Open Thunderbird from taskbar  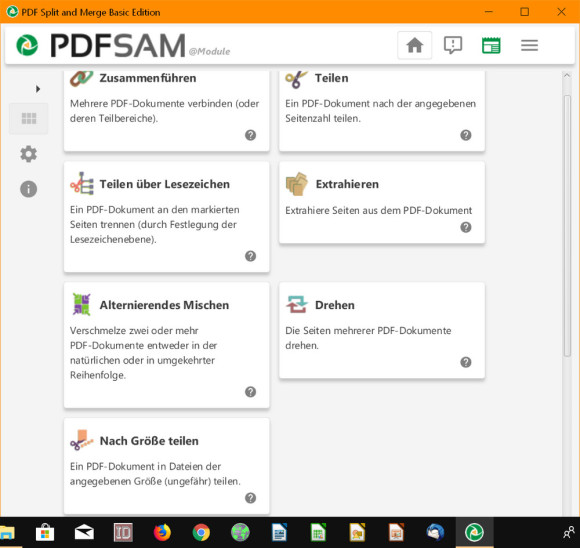pyautogui.click(x=435, y=533)
